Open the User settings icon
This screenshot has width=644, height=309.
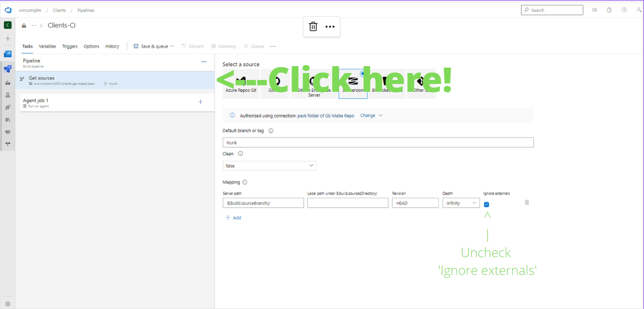tap(639, 10)
